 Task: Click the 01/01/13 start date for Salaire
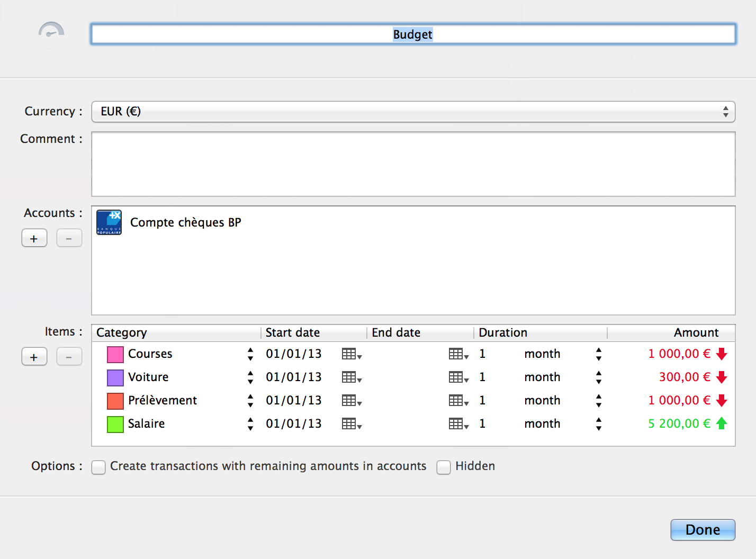point(294,424)
